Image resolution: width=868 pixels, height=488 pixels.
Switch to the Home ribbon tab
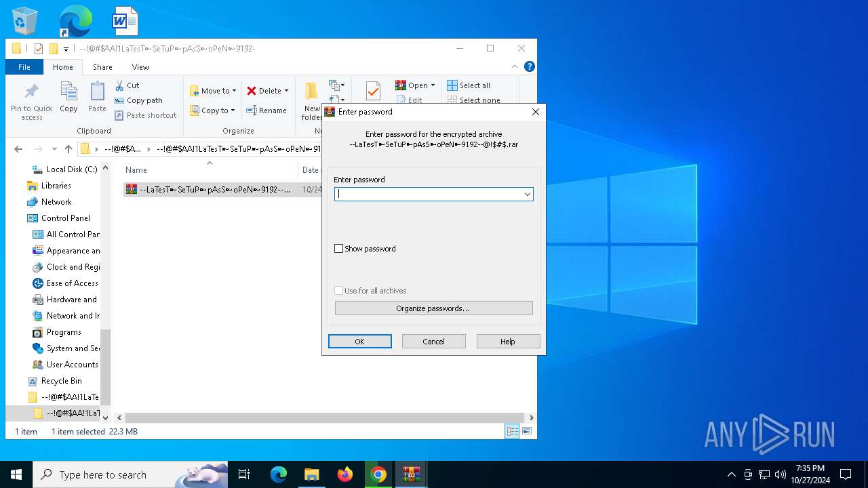coord(63,67)
